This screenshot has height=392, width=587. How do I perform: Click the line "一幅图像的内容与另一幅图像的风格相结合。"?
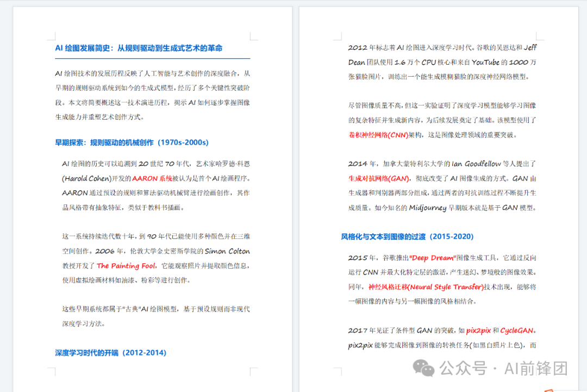click(x=413, y=301)
